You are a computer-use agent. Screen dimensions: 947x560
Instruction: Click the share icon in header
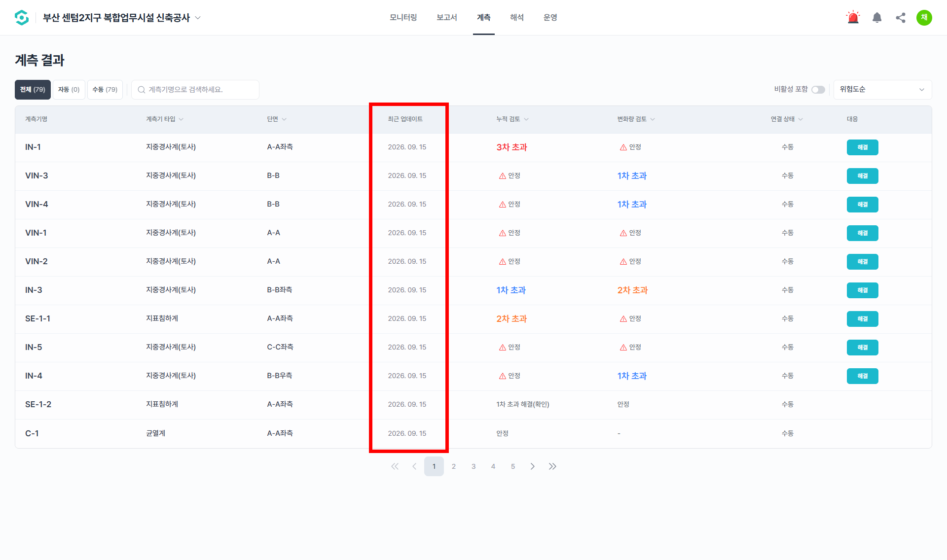[x=901, y=18]
